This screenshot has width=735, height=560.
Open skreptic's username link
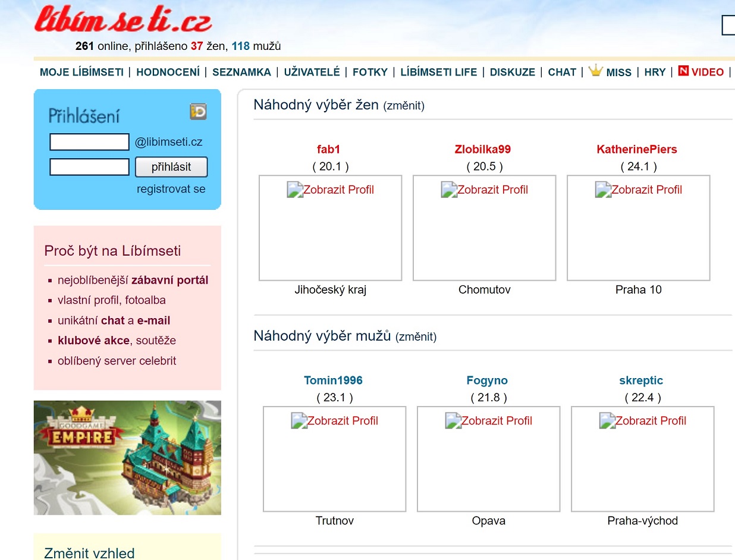(641, 380)
